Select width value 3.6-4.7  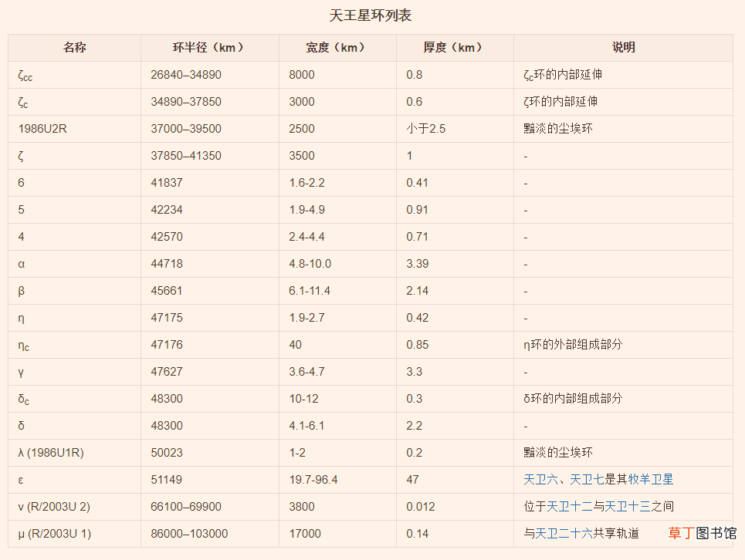pos(307,372)
